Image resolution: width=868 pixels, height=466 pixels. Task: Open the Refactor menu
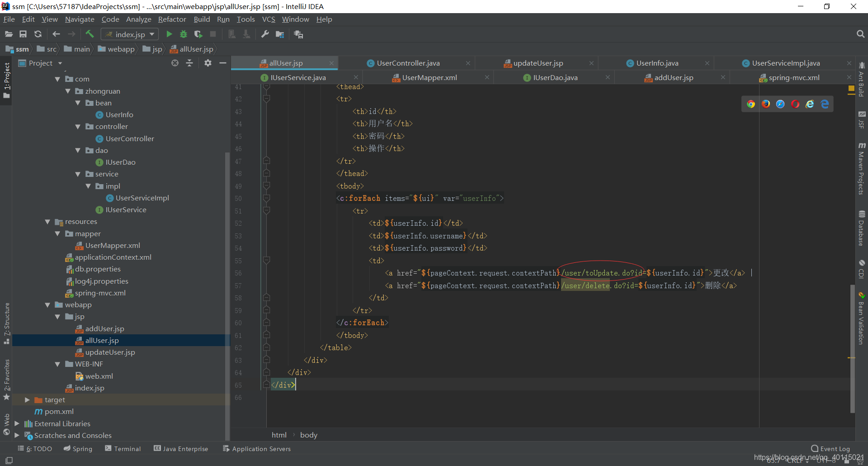[x=172, y=19]
